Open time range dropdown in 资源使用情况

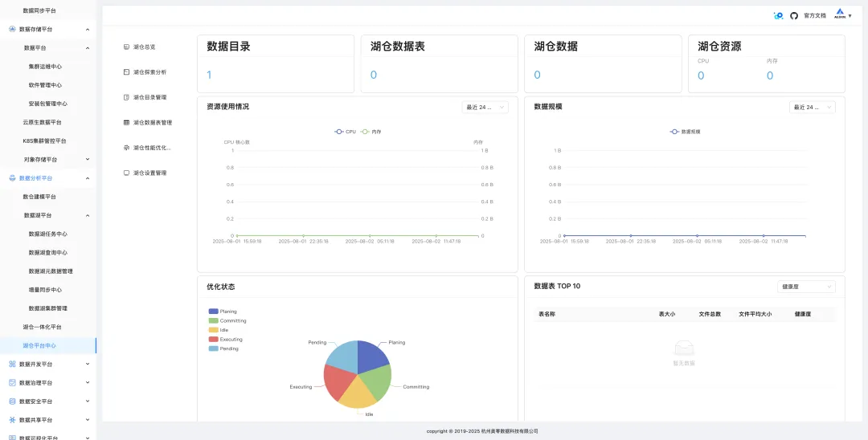[485, 108]
